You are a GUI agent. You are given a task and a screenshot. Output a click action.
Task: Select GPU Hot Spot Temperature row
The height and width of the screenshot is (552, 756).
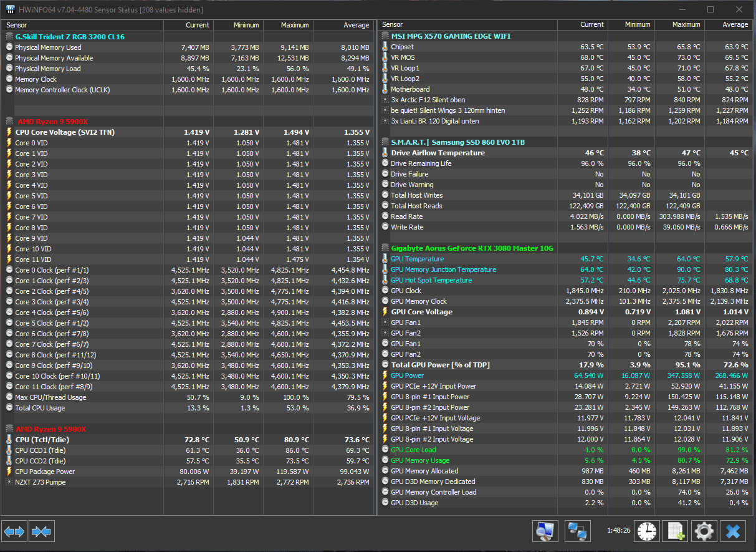tap(565, 280)
